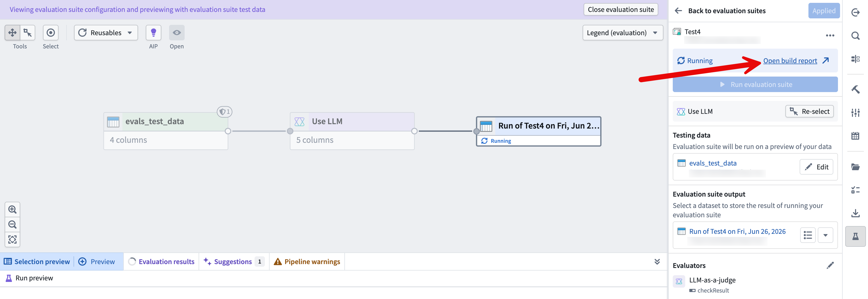Open the evaluation flask sidebar icon

tap(855, 236)
